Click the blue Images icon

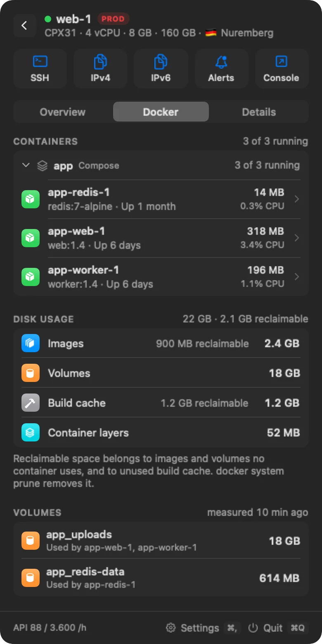pos(31,343)
